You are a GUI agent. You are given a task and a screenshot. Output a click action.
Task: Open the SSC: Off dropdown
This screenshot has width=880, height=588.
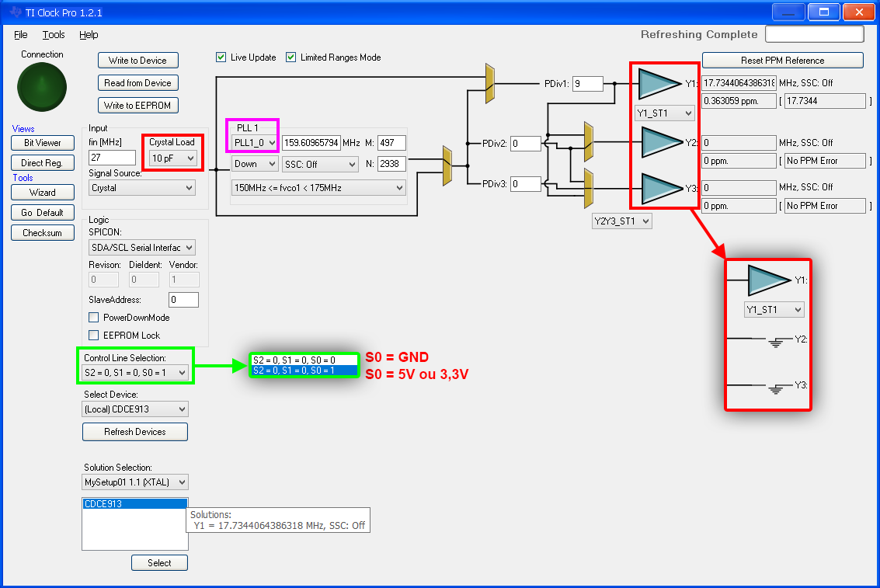(320, 165)
